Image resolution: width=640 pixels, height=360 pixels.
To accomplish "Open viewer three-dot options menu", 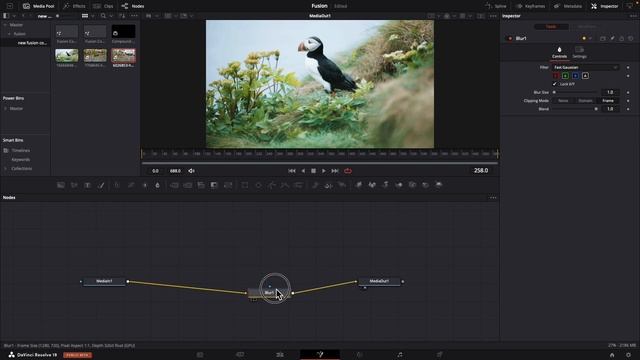I will [493, 16].
